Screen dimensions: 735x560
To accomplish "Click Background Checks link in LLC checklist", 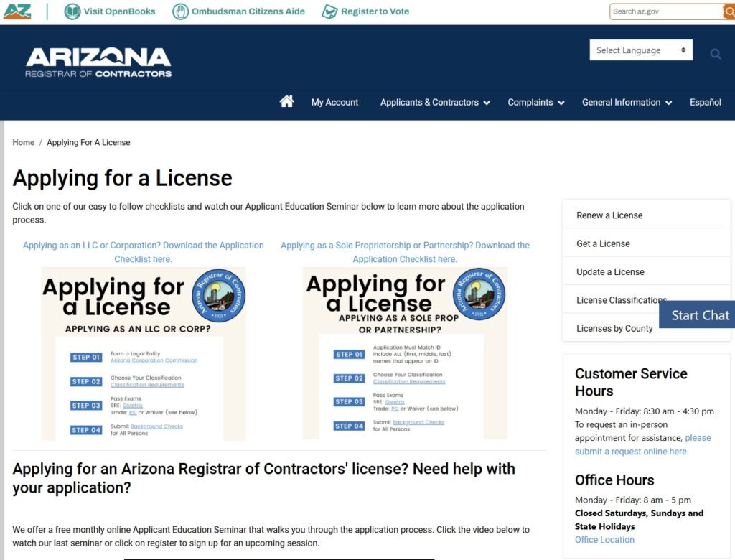I will point(156,426).
